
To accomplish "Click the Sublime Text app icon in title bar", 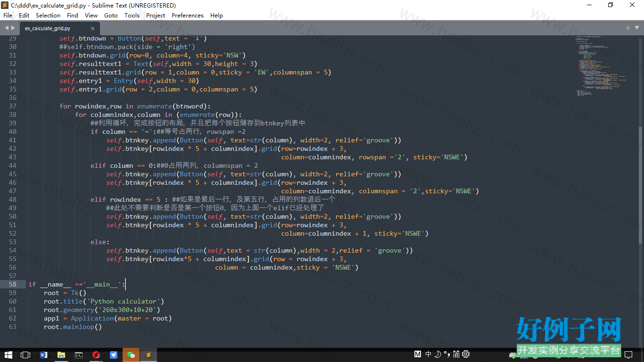I will (5, 5).
